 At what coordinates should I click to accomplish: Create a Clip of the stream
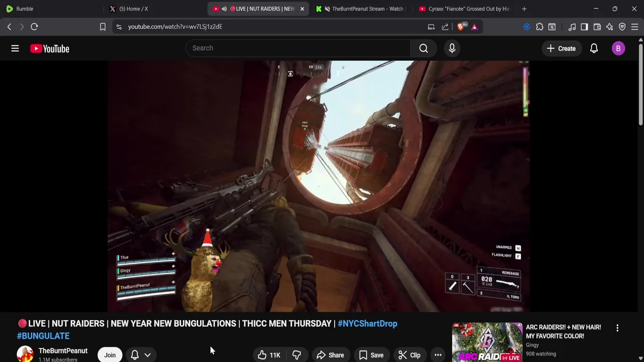coord(409,355)
